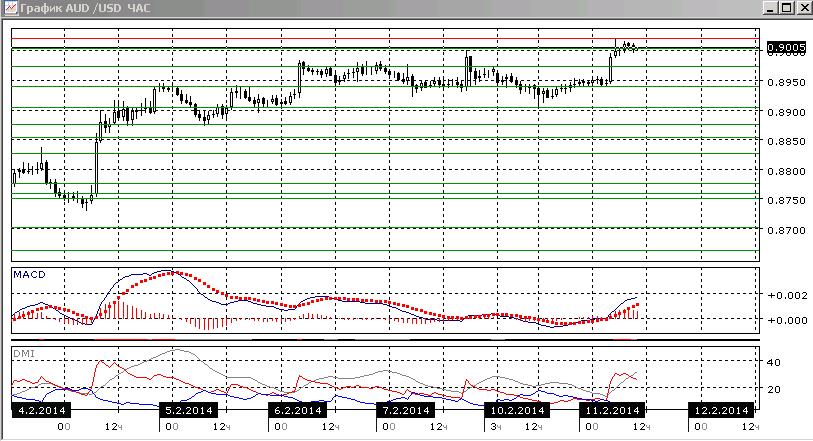The width and height of the screenshot is (813, 441).
Task: Select the 11.2.2014 date marker
Action: pos(612,410)
